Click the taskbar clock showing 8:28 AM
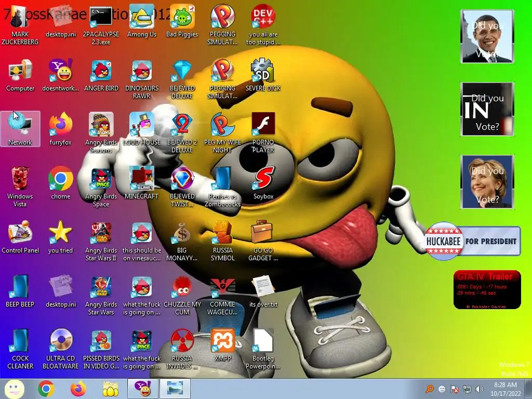 pos(505,389)
